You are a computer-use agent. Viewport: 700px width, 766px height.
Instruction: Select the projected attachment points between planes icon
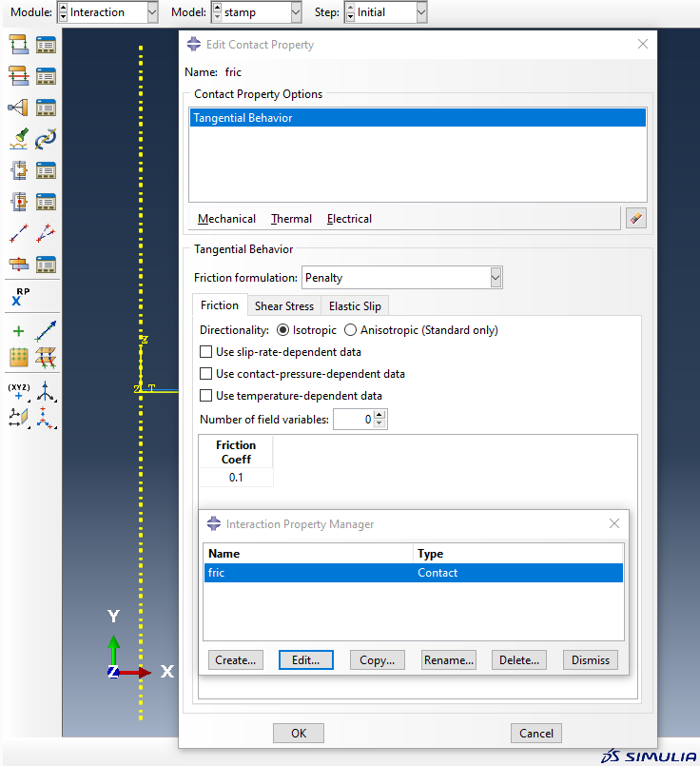coord(46,357)
